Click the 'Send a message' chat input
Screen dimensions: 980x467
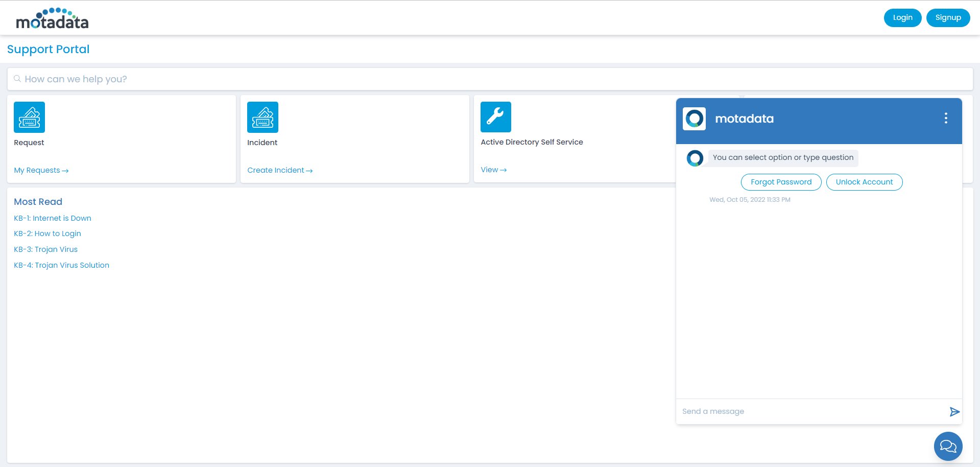click(812, 412)
